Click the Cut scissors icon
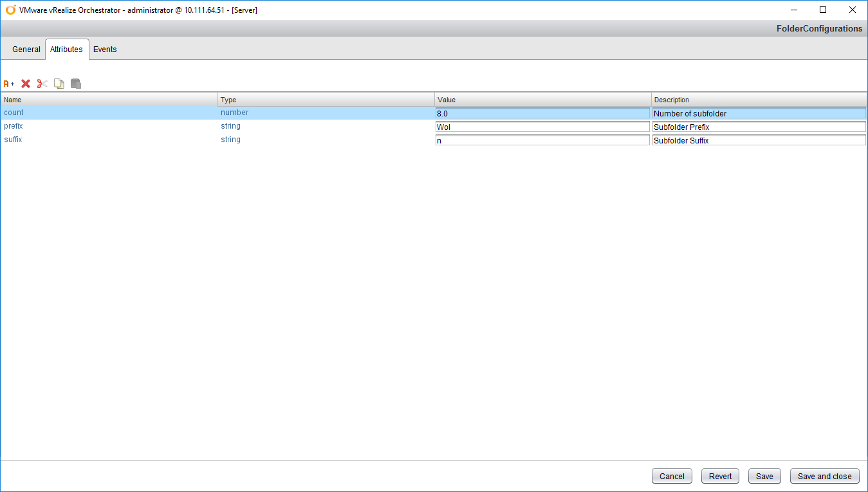 coord(42,84)
